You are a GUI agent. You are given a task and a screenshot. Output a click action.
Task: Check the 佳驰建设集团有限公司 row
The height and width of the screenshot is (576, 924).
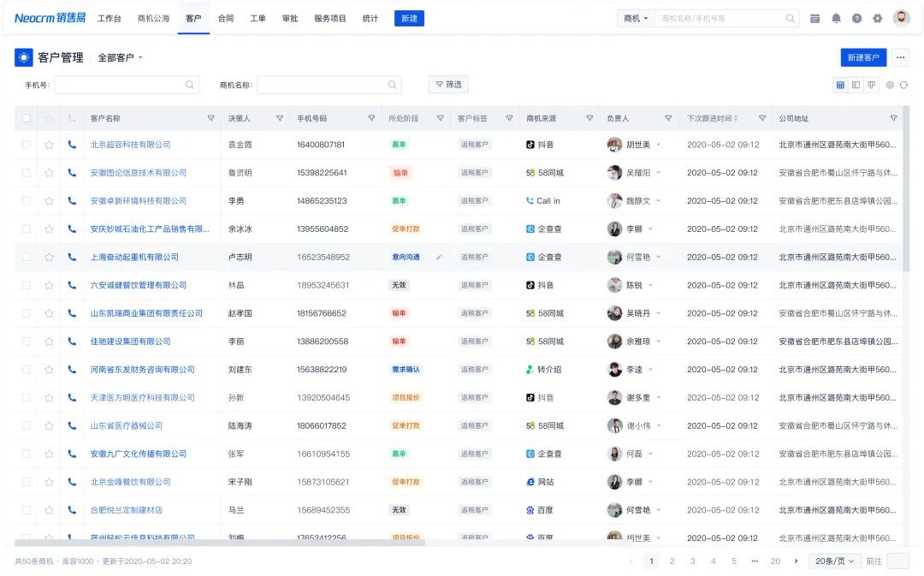coord(26,341)
